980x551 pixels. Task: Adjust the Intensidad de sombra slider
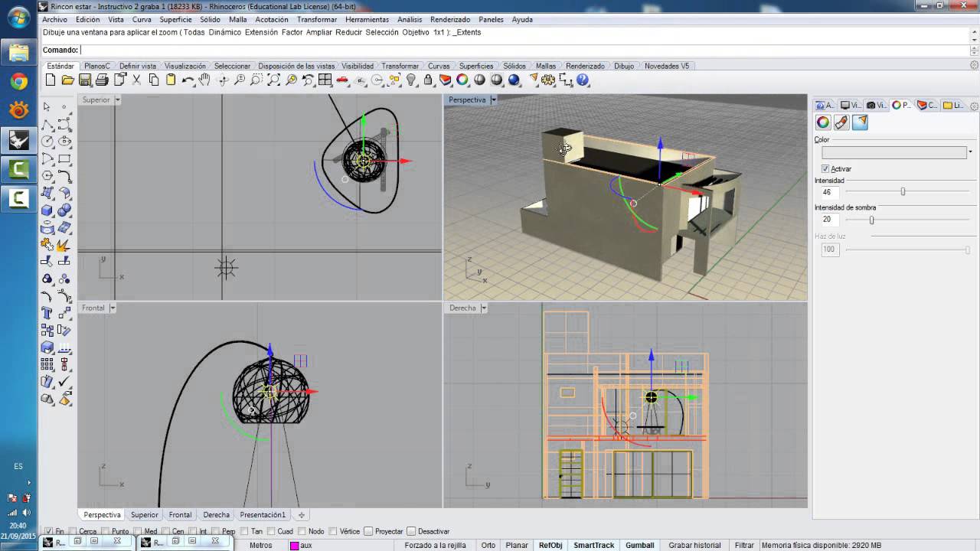(x=871, y=220)
